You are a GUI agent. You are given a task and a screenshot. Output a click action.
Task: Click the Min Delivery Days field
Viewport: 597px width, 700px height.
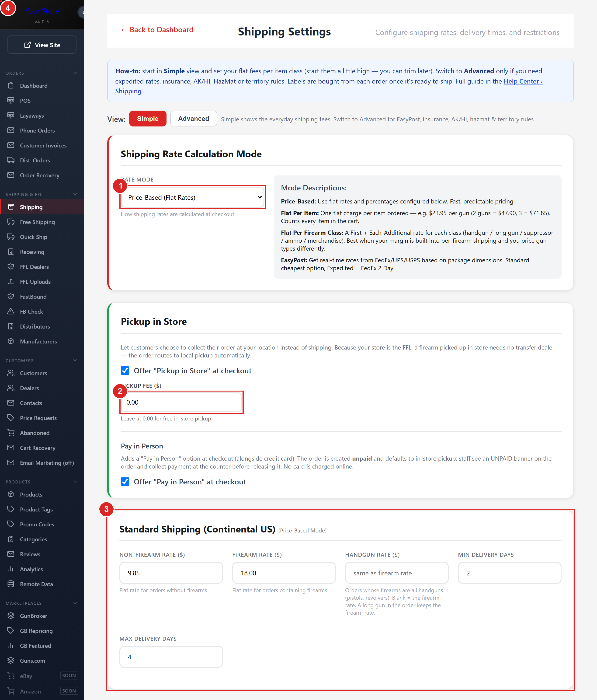(x=510, y=573)
